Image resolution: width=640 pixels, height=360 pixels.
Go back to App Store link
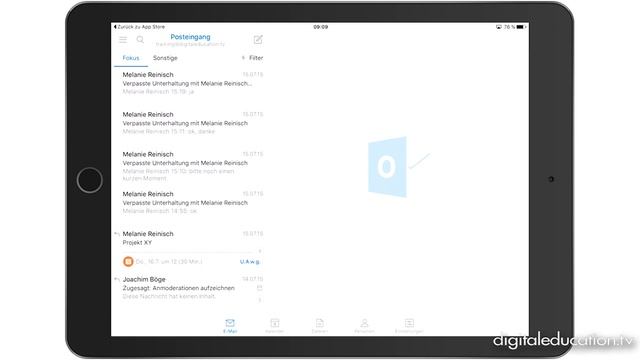(139, 27)
